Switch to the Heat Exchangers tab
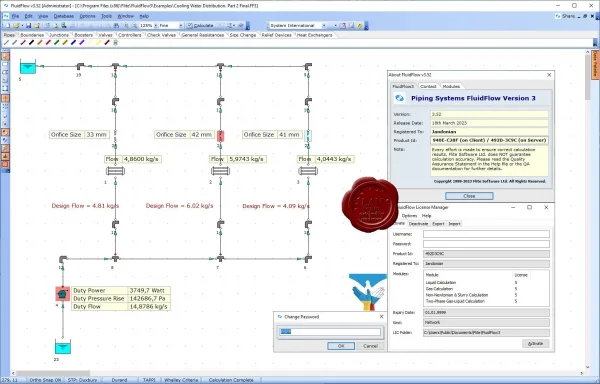This screenshot has height=384, width=600. (315, 35)
